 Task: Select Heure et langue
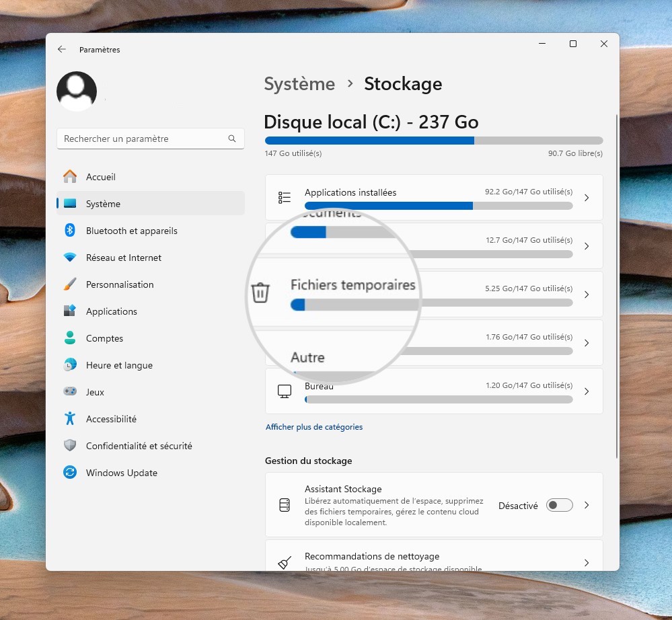pos(151,364)
